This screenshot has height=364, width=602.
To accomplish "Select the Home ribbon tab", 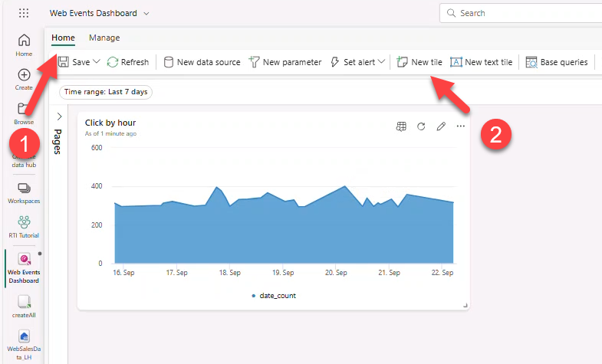I will pos(63,38).
